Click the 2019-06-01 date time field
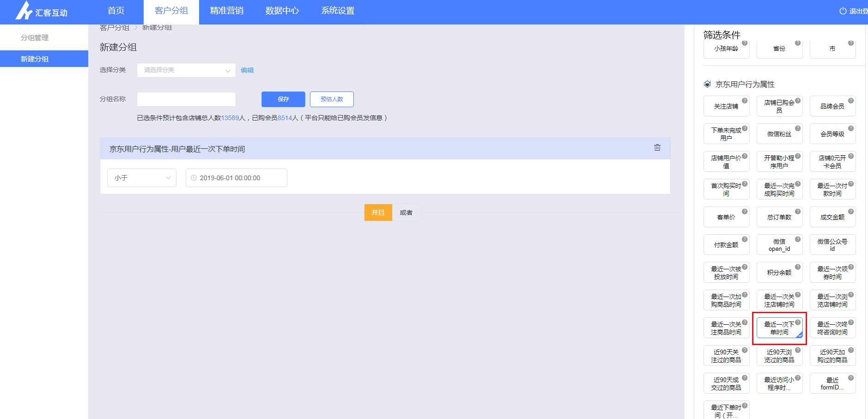Image resolution: width=868 pixels, height=419 pixels. (237, 178)
